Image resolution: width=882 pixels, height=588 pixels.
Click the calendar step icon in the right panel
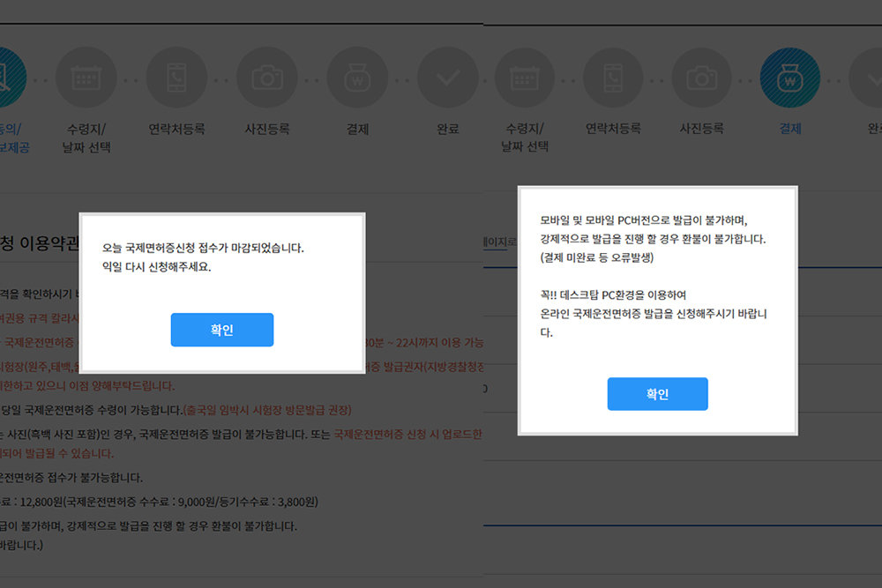(524, 78)
